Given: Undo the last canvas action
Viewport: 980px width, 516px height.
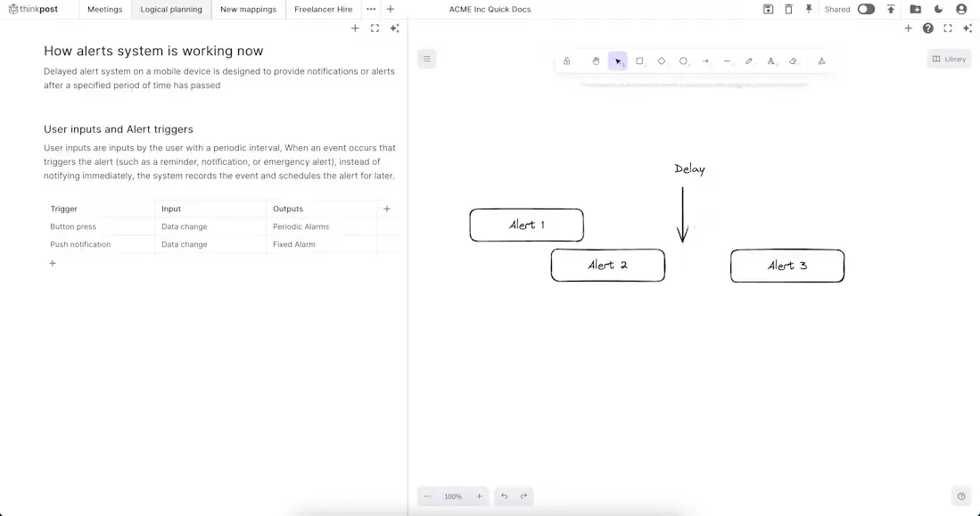Looking at the screenshot, I should [x=504, y=496].
